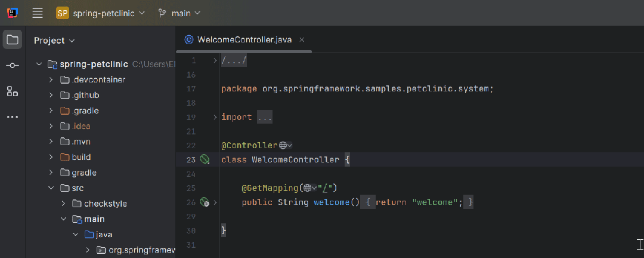Screen dimensions: 644x258
Task: Click the Spring bean gutter icon line 23
Action: 205,159
